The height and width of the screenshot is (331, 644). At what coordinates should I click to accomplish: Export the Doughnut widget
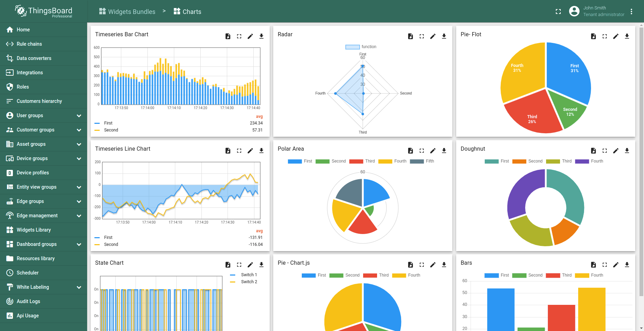(x=593, y=151)
